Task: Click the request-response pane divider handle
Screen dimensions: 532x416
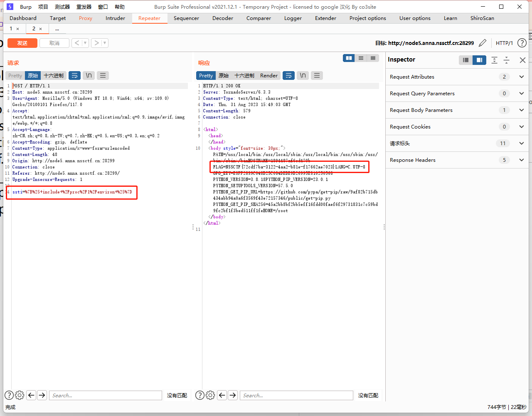Action: pyautogui.click(x=193, y=227)
